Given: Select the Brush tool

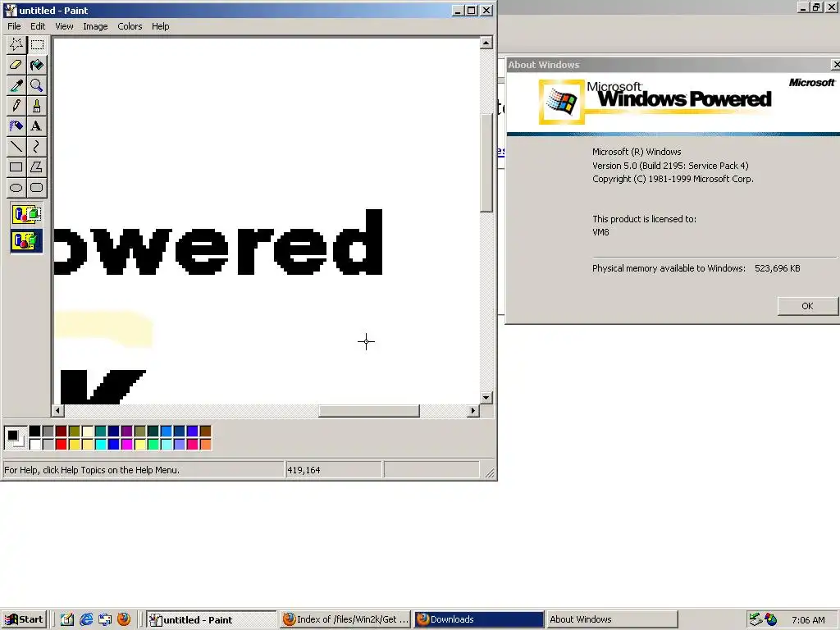Looking at the screenshot, I should pyautogui.click(x=36, y=106).
